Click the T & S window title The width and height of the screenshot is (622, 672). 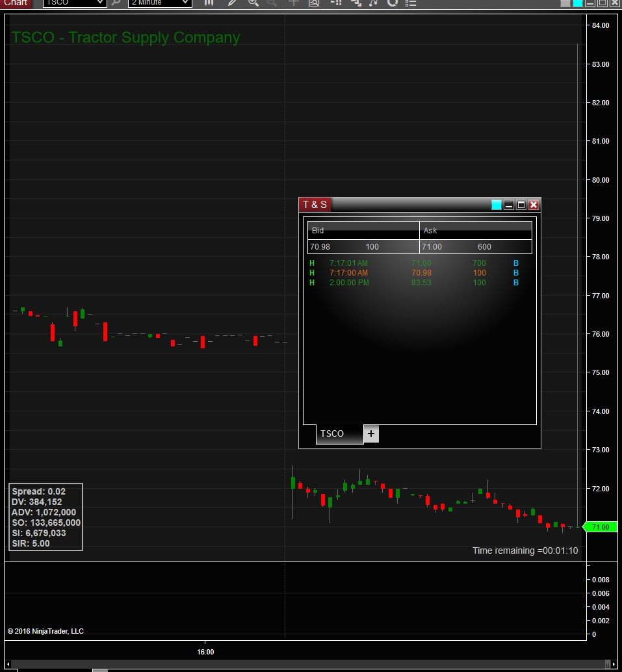coord(315,205)
